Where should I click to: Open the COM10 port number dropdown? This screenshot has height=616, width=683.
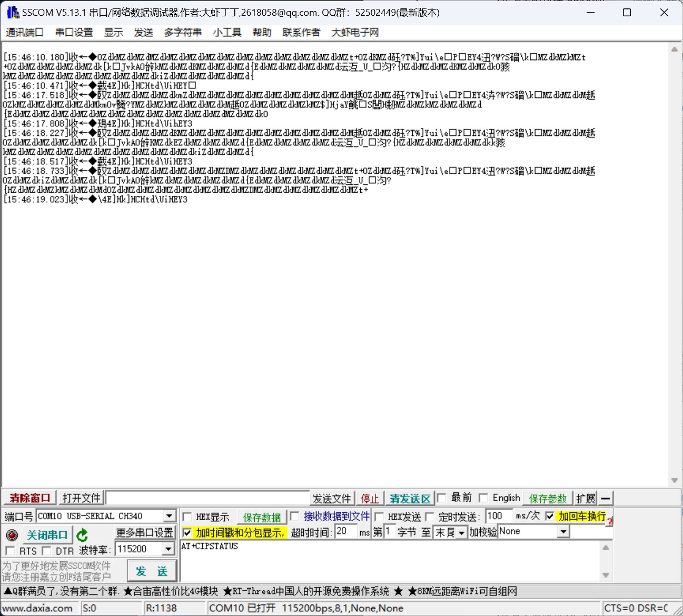[169, 516]
